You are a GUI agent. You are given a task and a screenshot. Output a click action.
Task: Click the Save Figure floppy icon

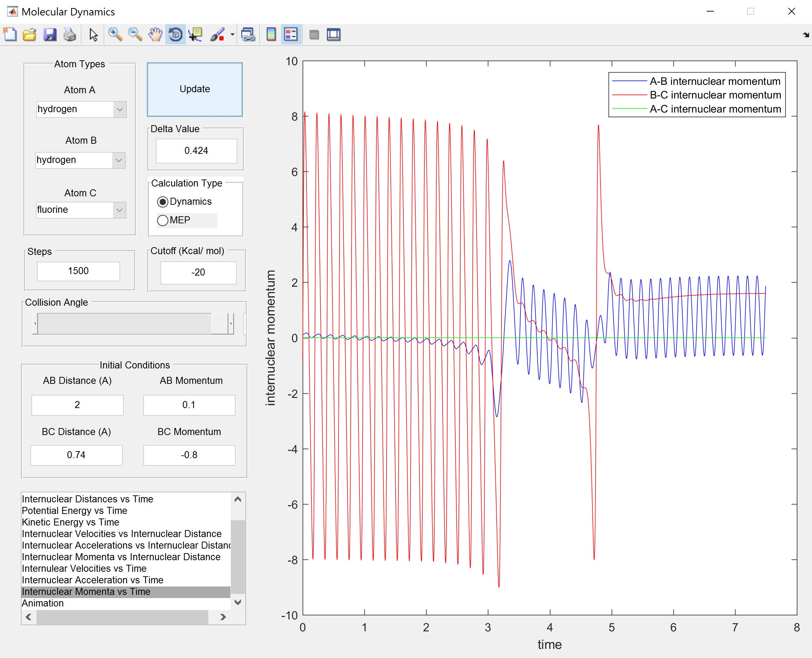50,35
